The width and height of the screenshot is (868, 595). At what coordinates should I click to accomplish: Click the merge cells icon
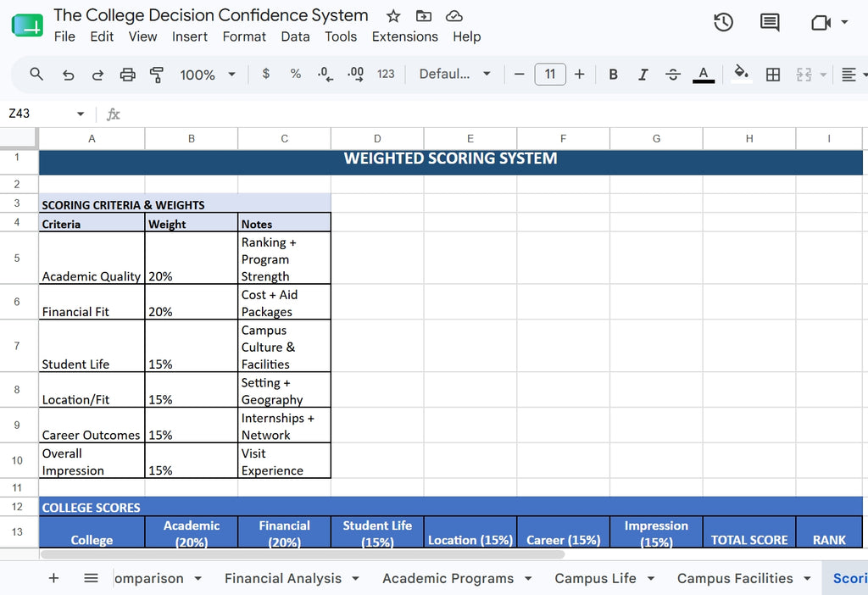click(804, 75)
